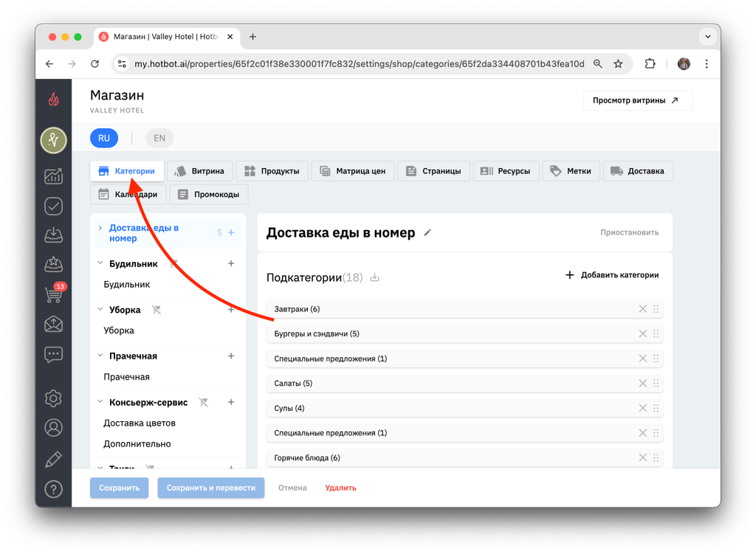Switch language to EN
Image resolution: width=756 pixels, height=554 pixels.
159,138
